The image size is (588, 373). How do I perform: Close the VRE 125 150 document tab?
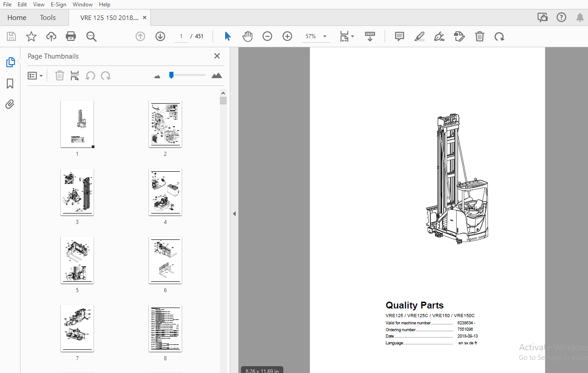point(144,17)
